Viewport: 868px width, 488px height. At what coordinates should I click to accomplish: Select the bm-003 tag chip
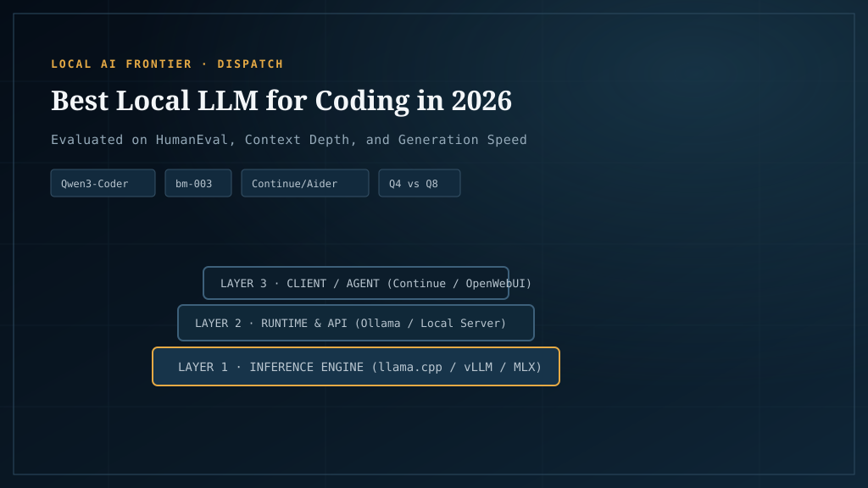tap(198, 183)
